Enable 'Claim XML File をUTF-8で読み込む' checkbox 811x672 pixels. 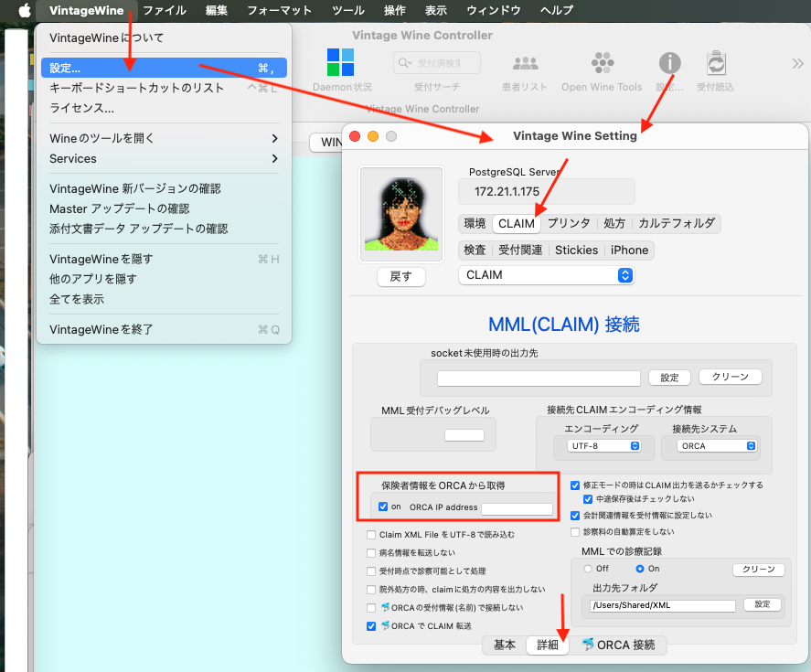(371, 535)
